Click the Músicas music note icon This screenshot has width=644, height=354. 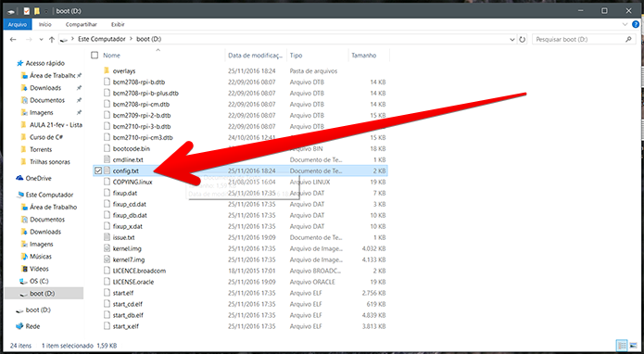(24, 257)
